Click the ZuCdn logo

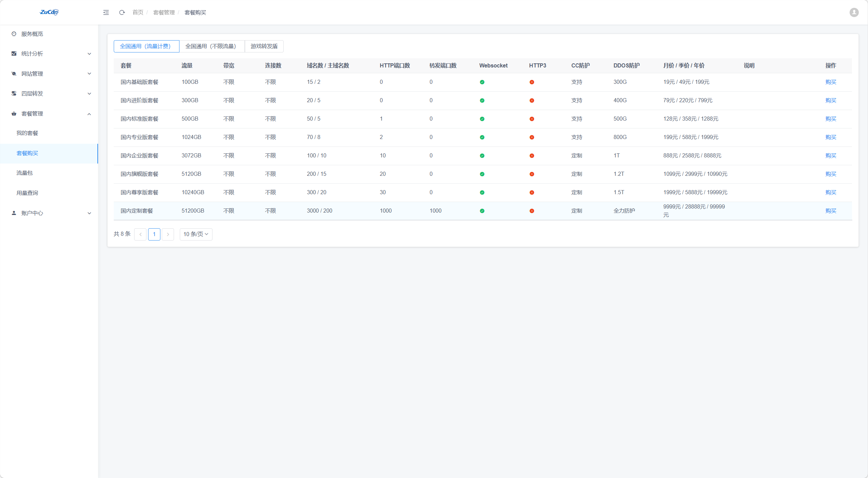(49, 12)
